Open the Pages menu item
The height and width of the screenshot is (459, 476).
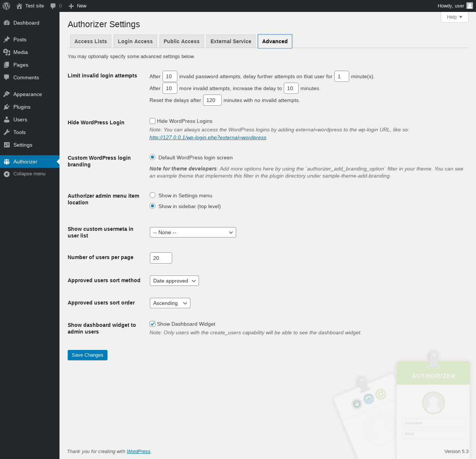click(x=30, y=65)
